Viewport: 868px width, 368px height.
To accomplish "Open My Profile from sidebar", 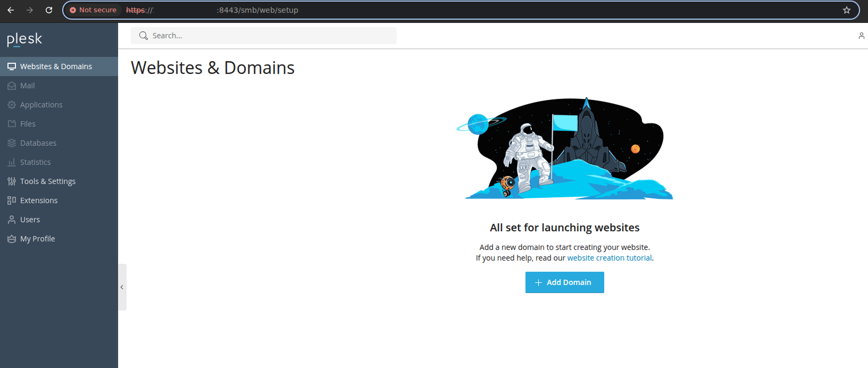I will pos(37,239).
